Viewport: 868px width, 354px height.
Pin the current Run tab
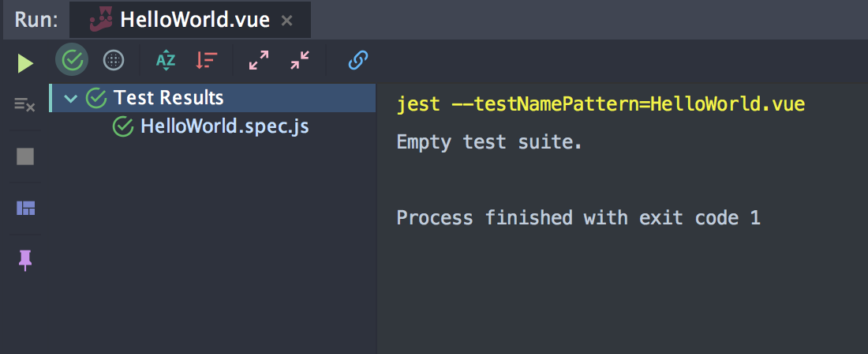click(25, 260)
